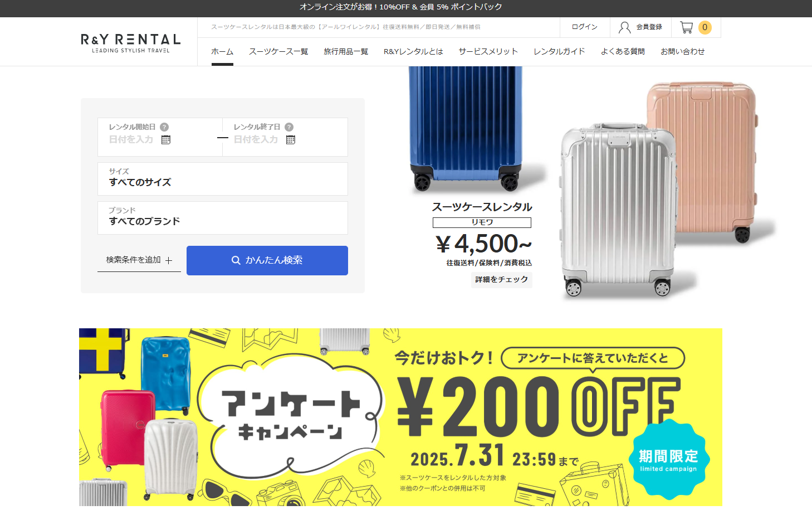Click the かんたん検索 button
This screenshot has height=510, width=812.
click(x=267, y=260)
